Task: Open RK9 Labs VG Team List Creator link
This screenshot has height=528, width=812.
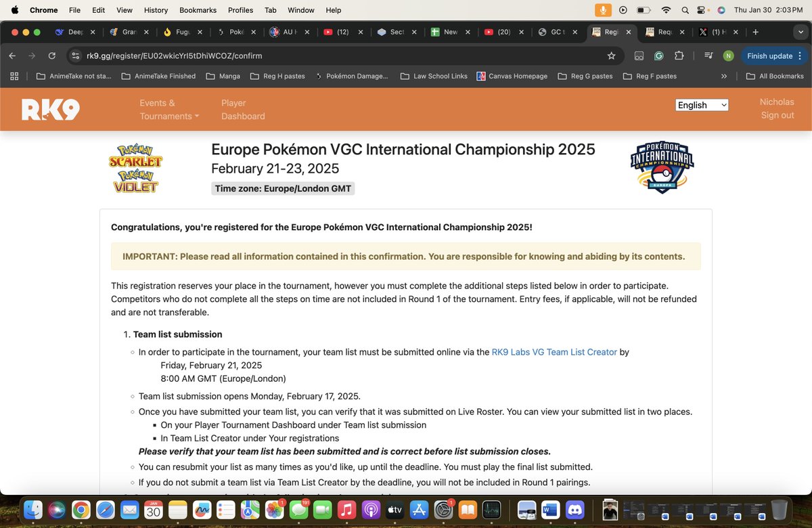Action: coord(554,352)
